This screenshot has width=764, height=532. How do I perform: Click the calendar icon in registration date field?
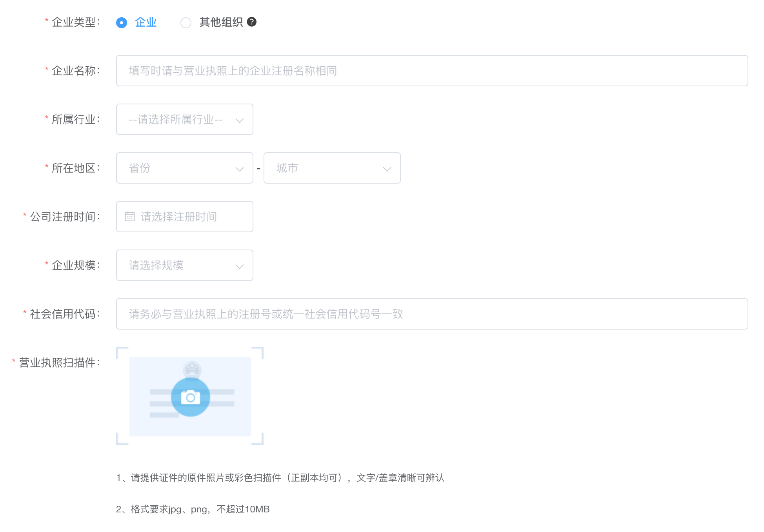pos(130,217)
